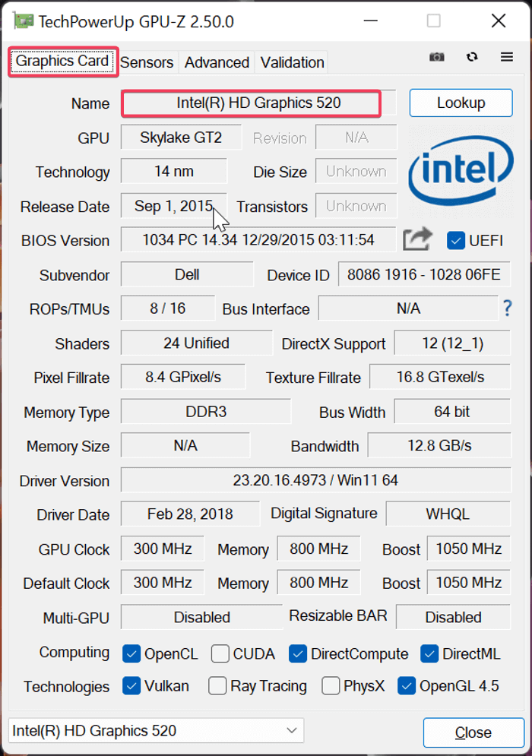Image resolution: width=532 pixels, height=756 pixels.
Task: Enable Ray Tracing support checkbox
Action: point(216,686)
